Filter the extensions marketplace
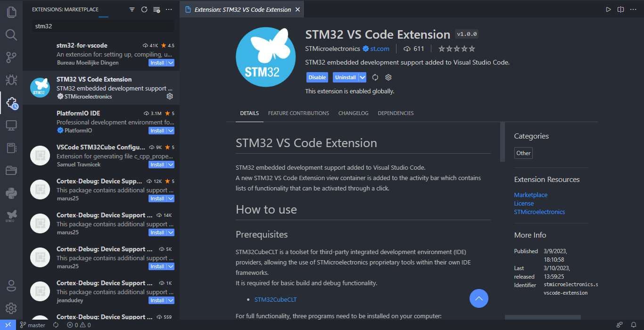Screen dimensions: 644x330 click(x=132, y=9)
